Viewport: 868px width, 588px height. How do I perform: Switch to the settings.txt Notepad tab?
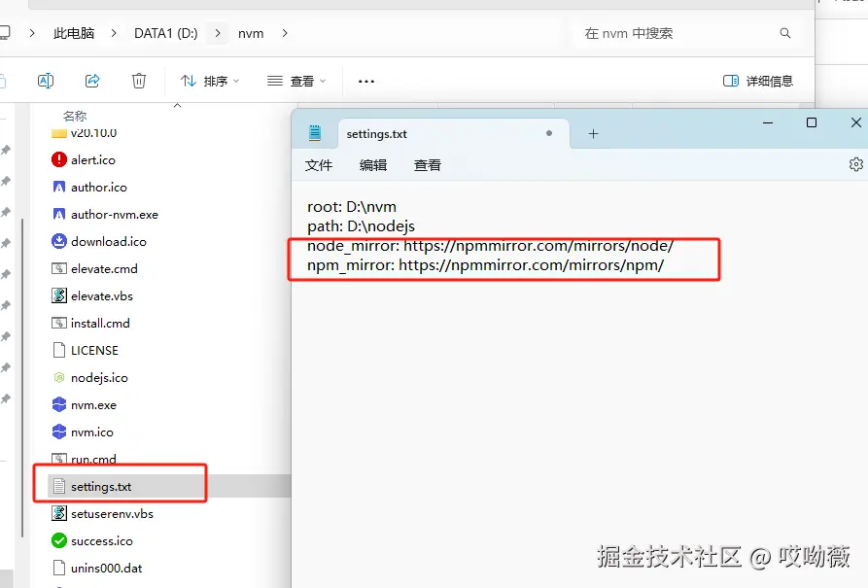tap(453, 133)
